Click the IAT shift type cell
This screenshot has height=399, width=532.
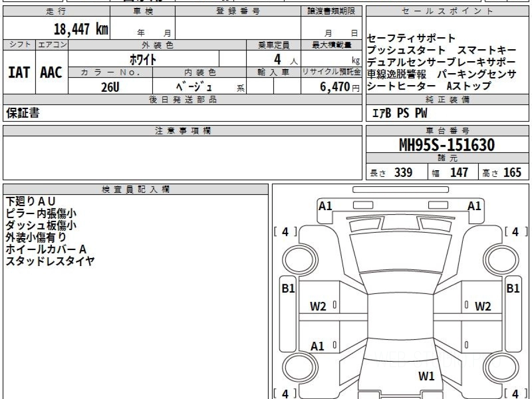coord(19,72)
